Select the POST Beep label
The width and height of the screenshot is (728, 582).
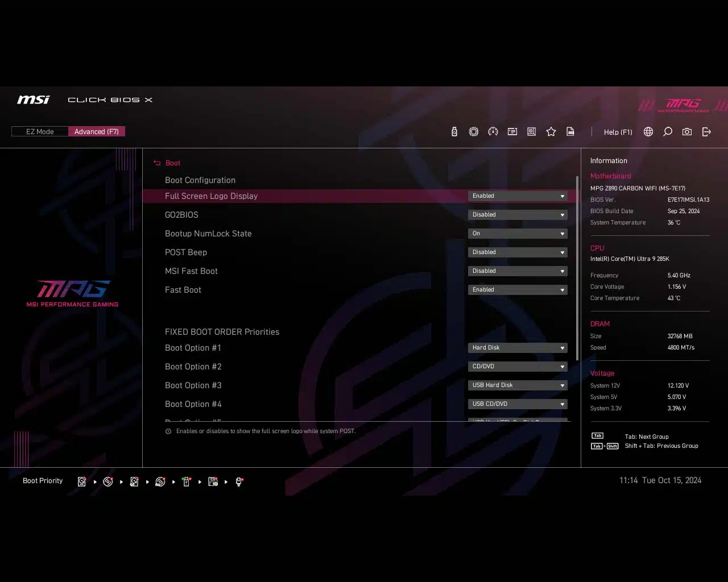click(x=186, y=252)
